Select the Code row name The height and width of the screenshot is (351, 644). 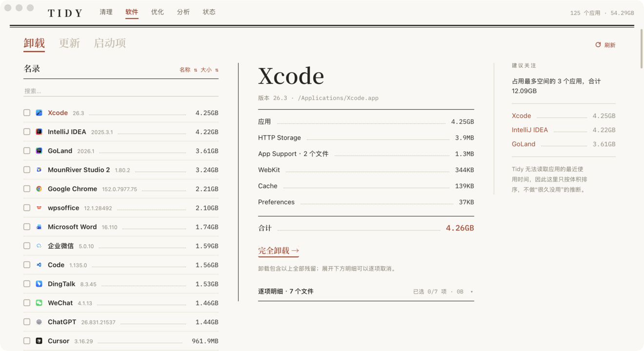(x=56, y=265)
